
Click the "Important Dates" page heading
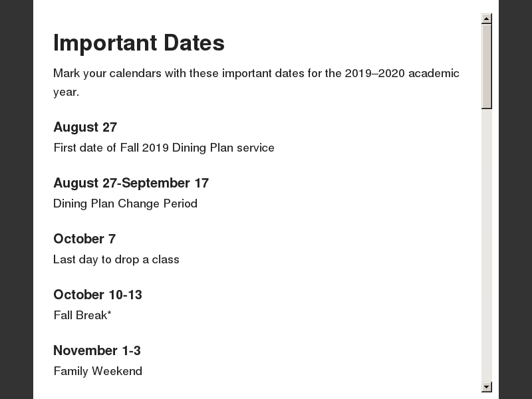139,43
